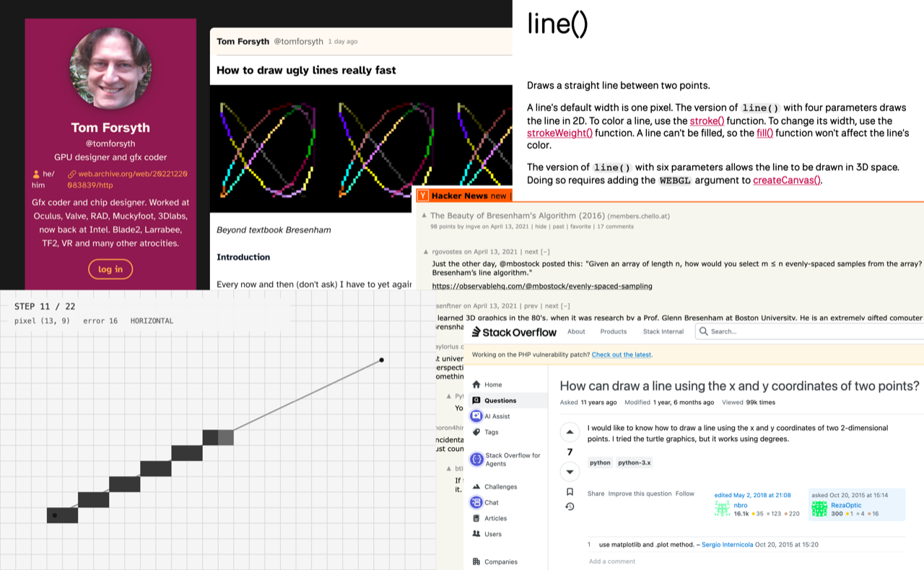
Task: Downvote the Stack Overflow question
Action: pyautogui.click(x=570, y=472)
